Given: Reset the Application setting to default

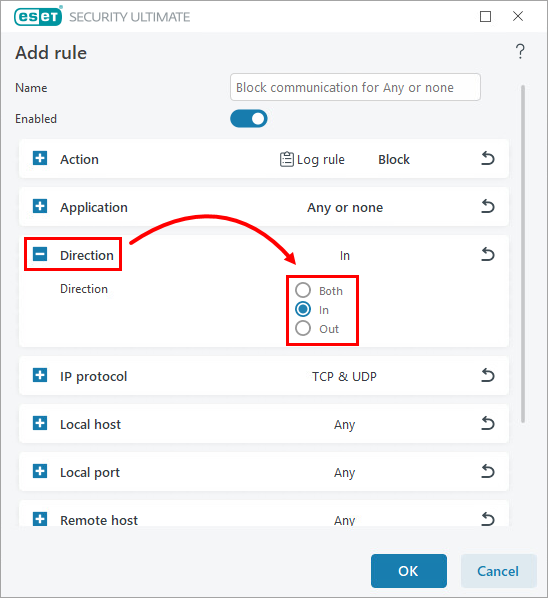Looking at the screenshot, I should (x=487, y=207).
